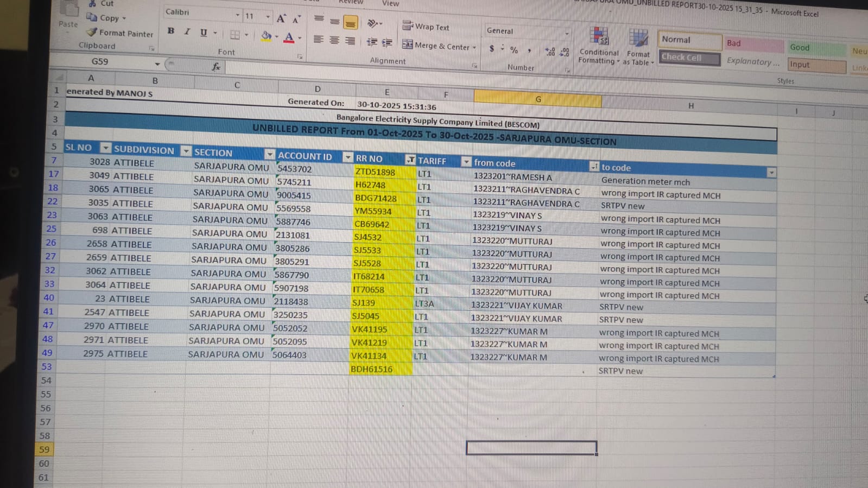
Task: Center text horizontally
Action: tap(334, 40)
